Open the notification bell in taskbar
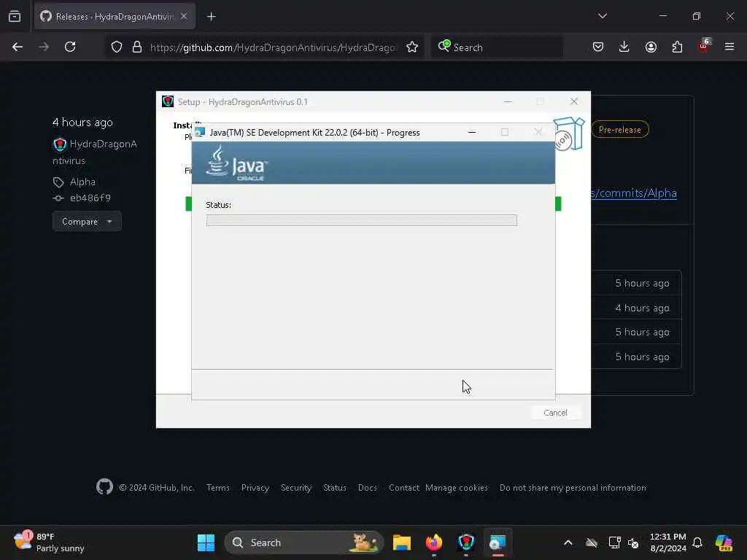The width and height of the screenshot is (747, 560). 697,542
